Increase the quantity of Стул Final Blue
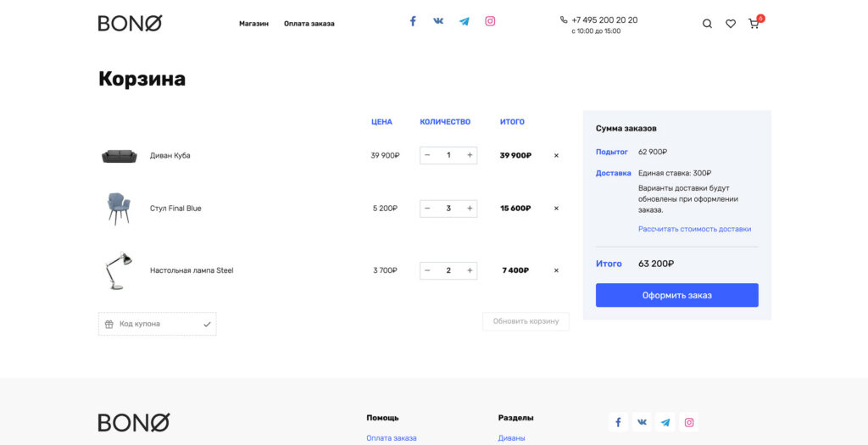This screenshot has height=445, width=868. pos(470,209)
